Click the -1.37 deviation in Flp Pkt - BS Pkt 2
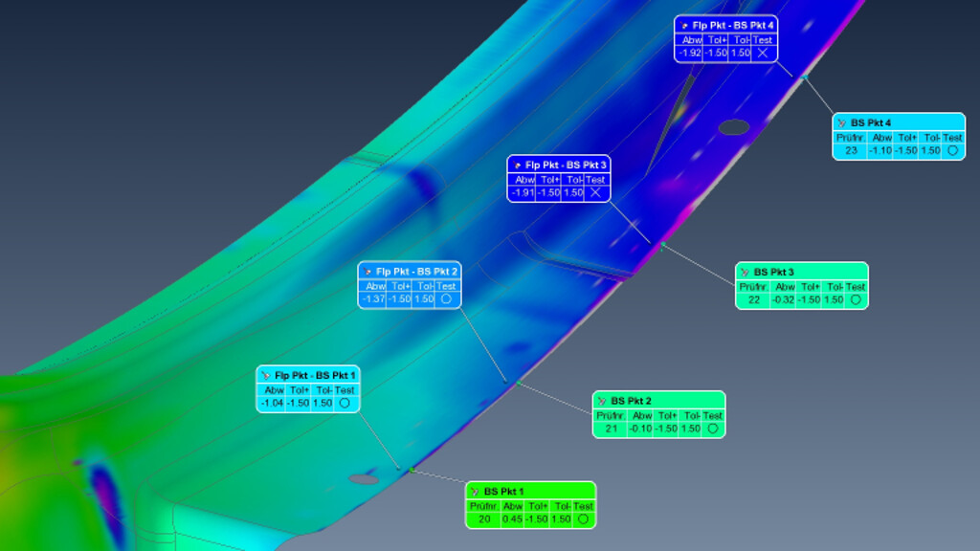 (x=372, y=299)
